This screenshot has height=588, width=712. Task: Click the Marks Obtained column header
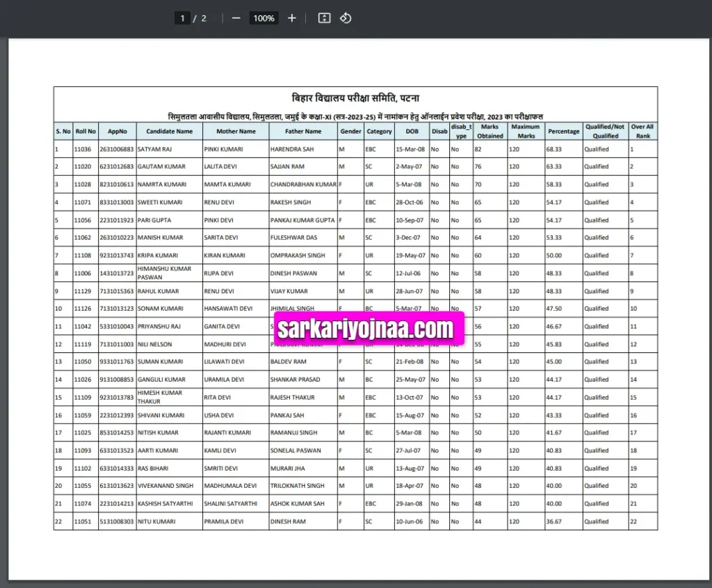[x=490, y=131]
